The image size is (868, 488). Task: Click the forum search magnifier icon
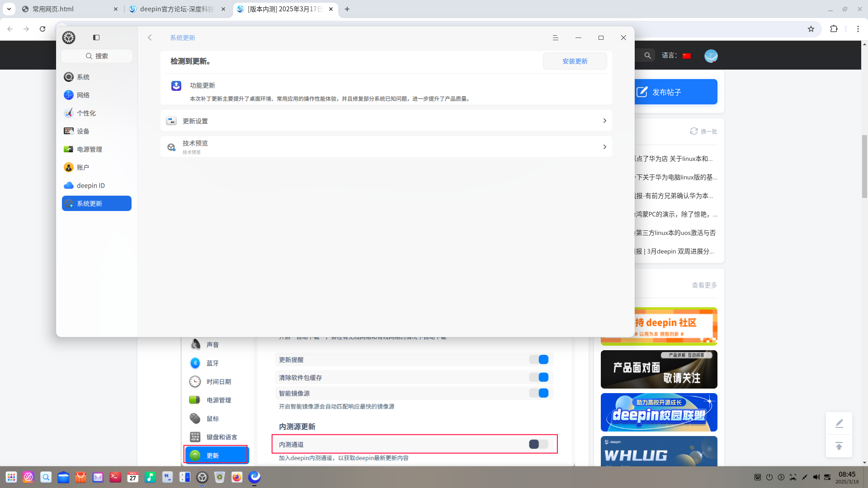648,56
